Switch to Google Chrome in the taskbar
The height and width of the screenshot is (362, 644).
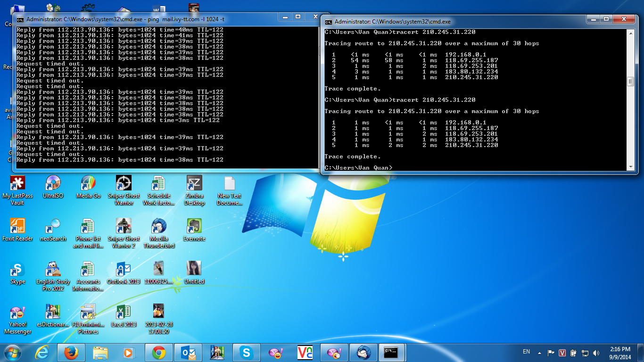pyautogui.click(x=158, y=353)
